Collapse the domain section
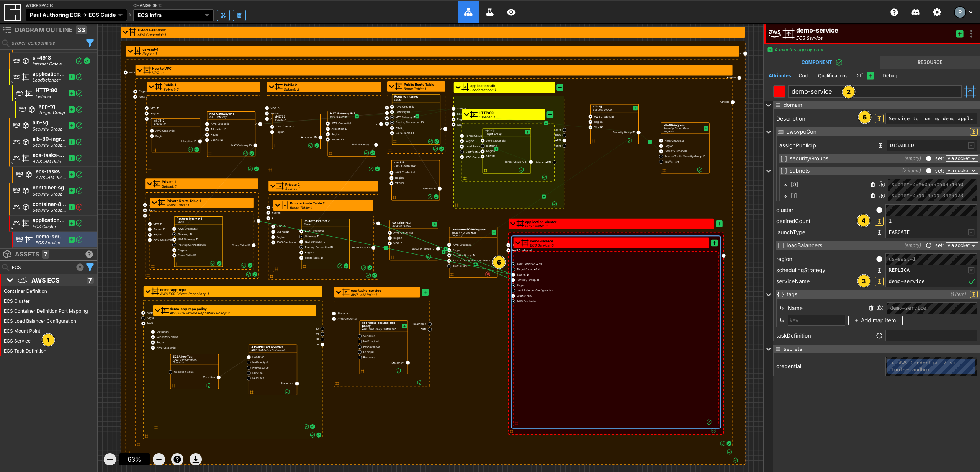The height and width of the screenshot is (472, 980). pyautogui.click(x=768, y=105)
